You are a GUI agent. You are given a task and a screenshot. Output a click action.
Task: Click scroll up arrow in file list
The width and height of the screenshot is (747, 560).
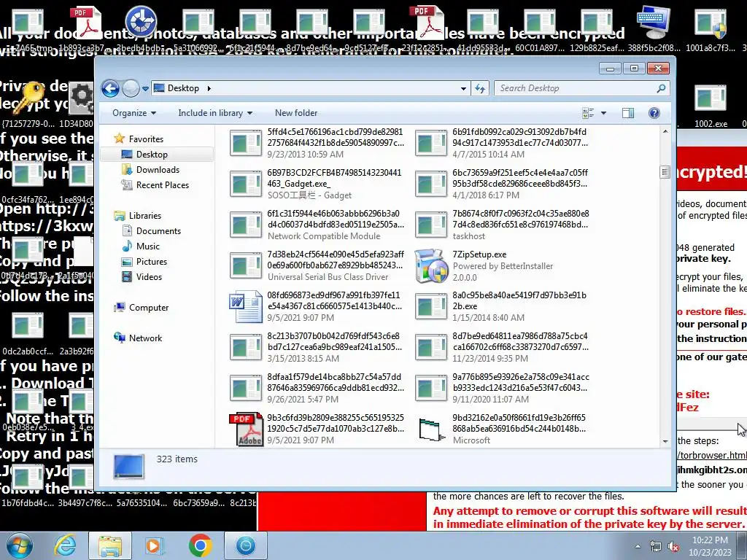(665, 131)
